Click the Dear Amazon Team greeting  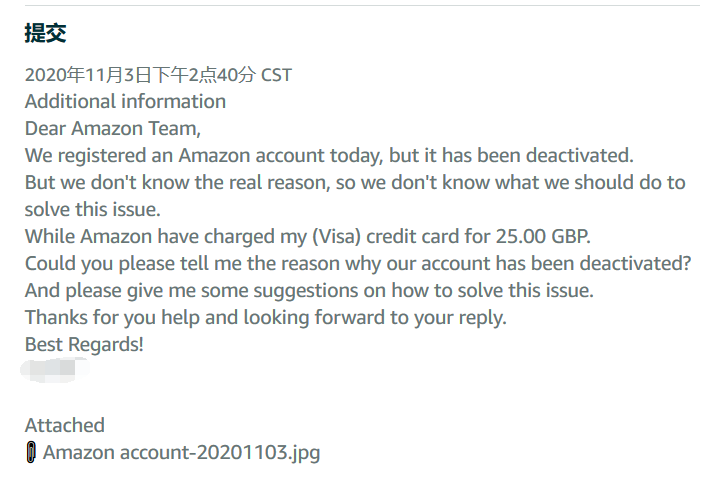[113, 129]
